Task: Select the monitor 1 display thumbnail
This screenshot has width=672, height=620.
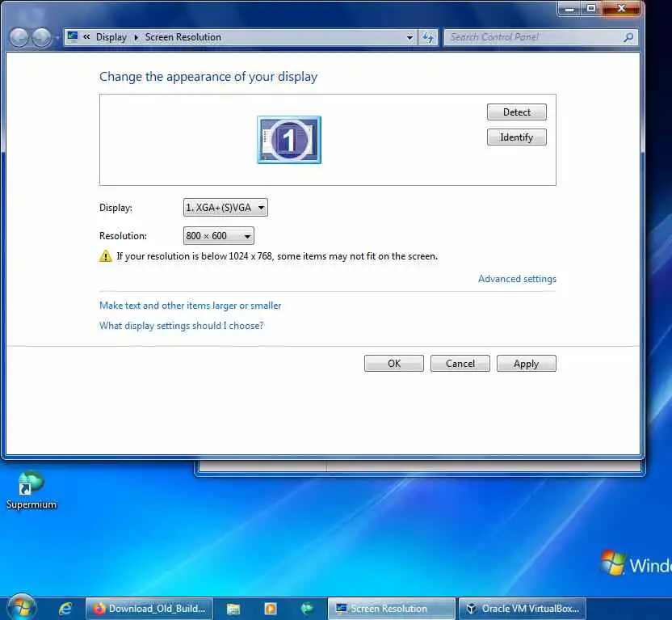Action: (x=289, y=140)
